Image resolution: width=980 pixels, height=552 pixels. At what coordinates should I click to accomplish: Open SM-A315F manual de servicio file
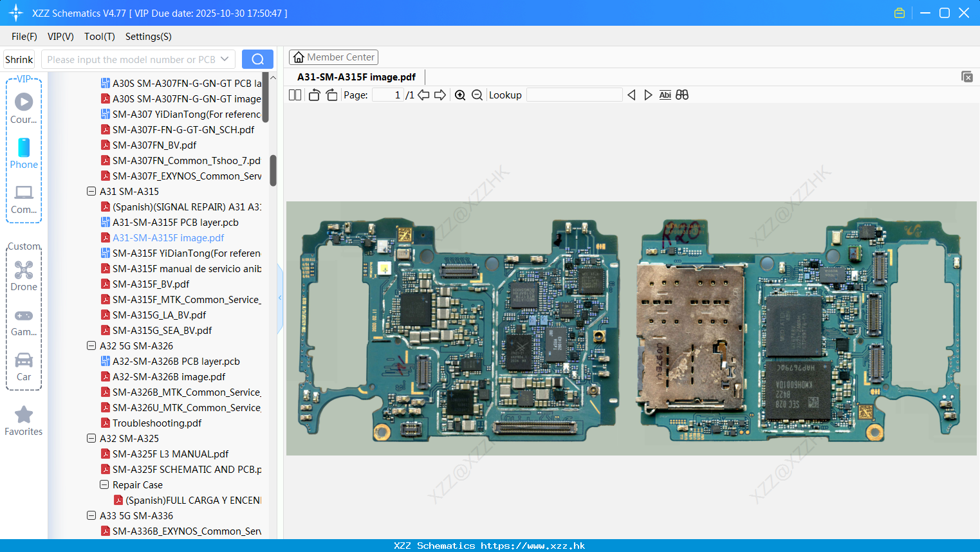pos(181,268)
